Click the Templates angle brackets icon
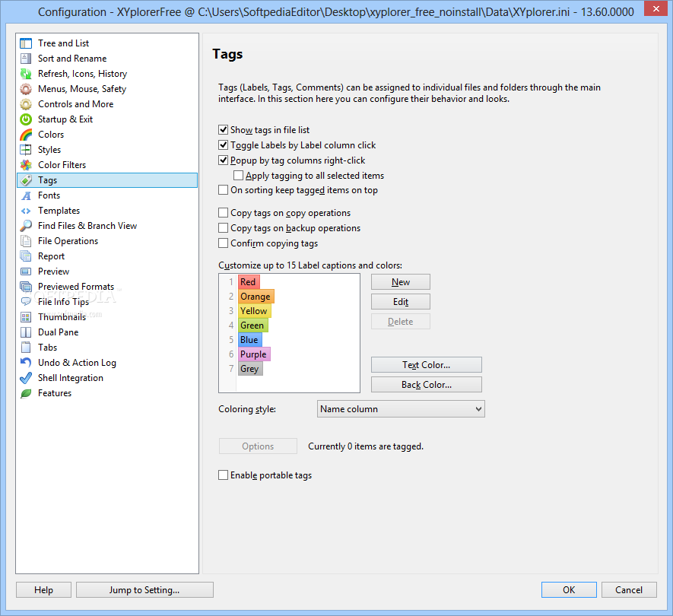Viewport: 673px width, 616px height. (26, 211)
